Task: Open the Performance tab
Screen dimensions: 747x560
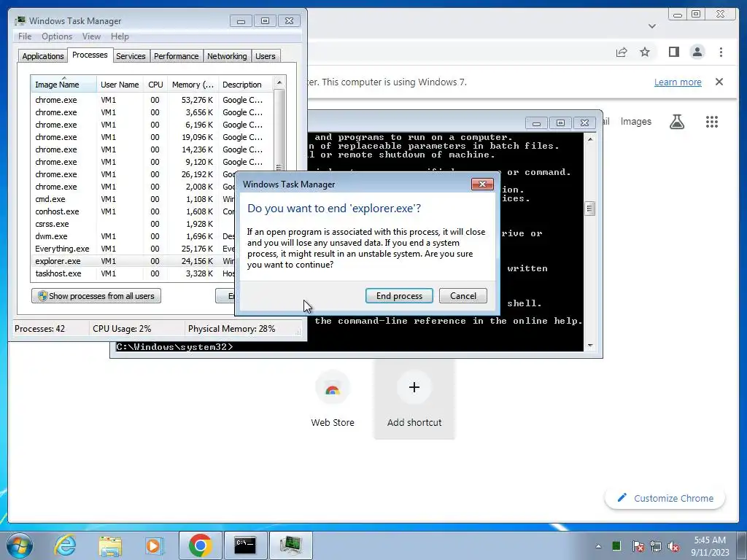Action: pos(177,56)
